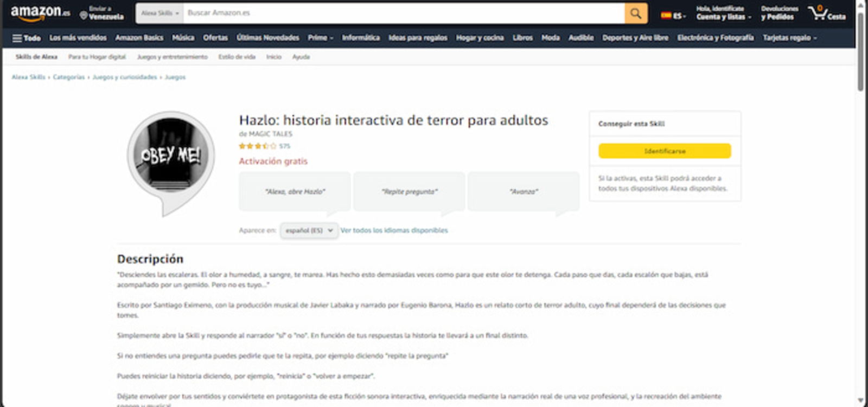Open the Cuenta y listas dropdown

pos(724,13)
